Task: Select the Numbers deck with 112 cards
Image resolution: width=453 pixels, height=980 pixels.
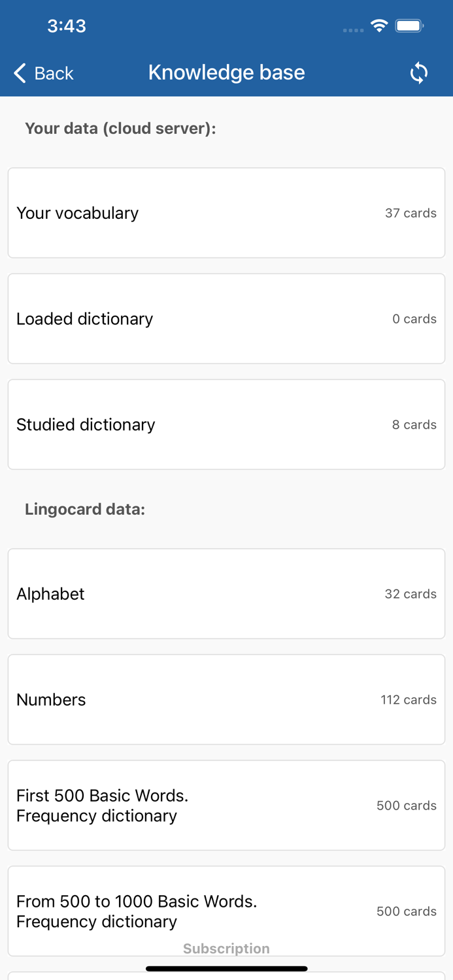Action: tap(226, 699)
